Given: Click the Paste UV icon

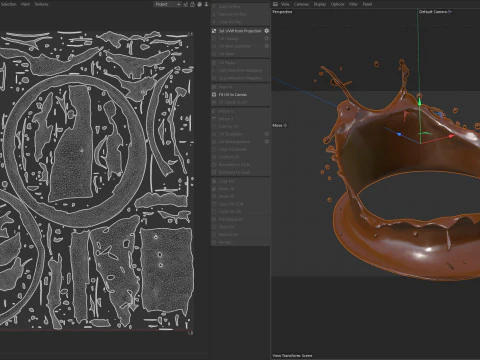Looking at the screenshot, I should coord(214,189).
